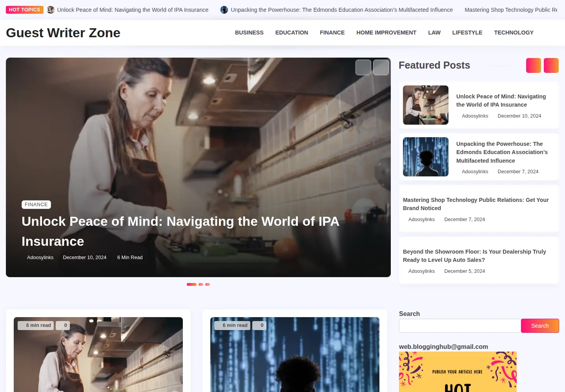Click ticker headline Unlock Peace of Mind

[133, 10]
